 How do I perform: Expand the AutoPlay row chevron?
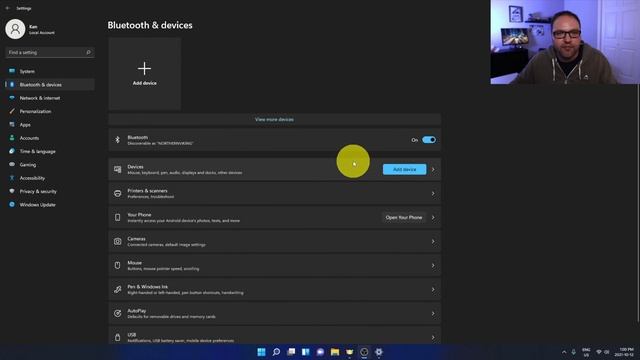[x=433, y=313]
